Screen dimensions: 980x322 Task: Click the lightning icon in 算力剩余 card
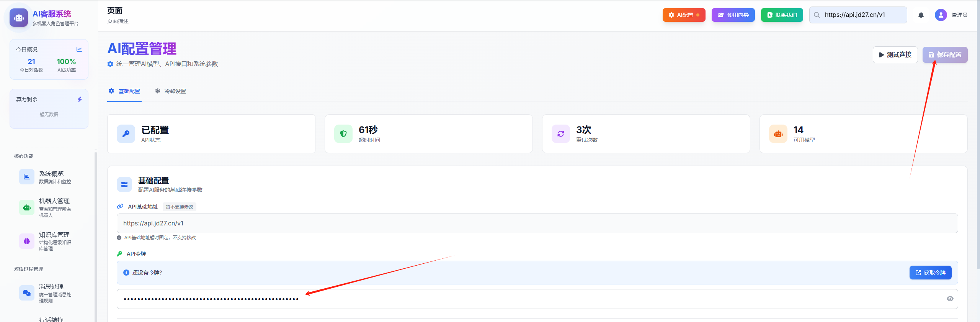(x=80, y=99)
